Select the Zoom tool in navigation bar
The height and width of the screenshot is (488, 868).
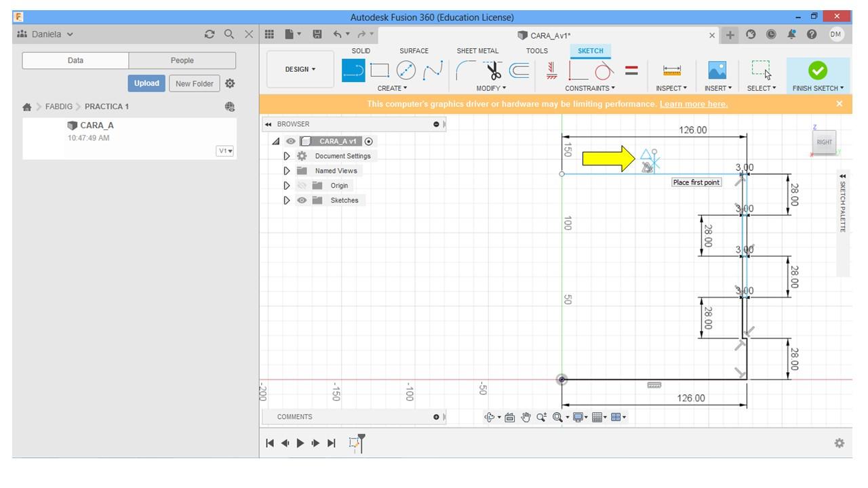[541, 417]
